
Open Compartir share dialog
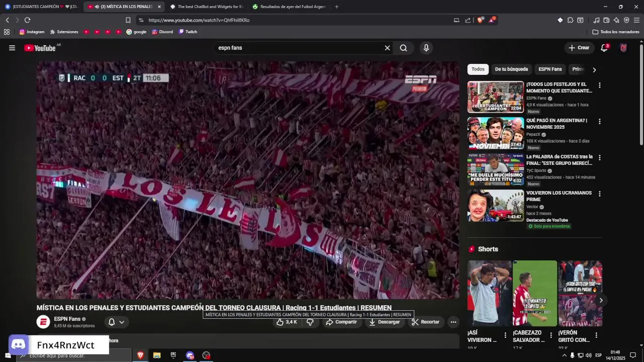(x=342, y=322)
